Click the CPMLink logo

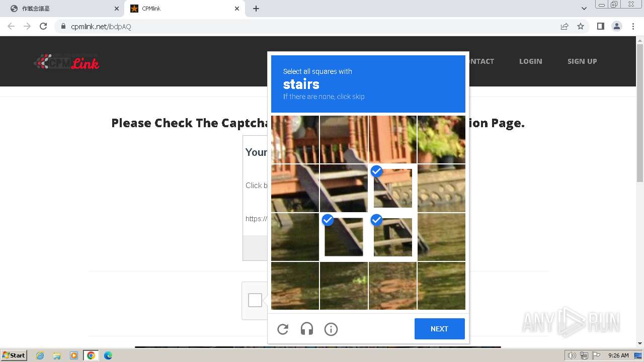pos(66,61)
